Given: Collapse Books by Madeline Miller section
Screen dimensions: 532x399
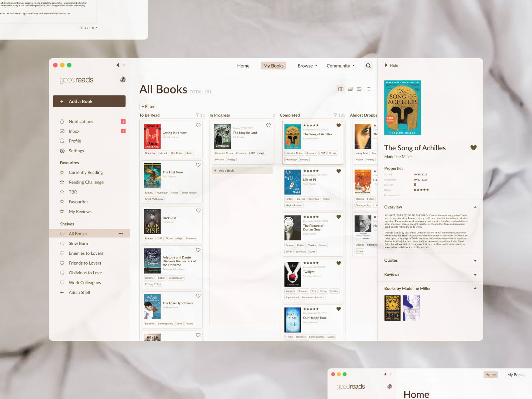Looking at the screenshot, I should tap(475, 288).
